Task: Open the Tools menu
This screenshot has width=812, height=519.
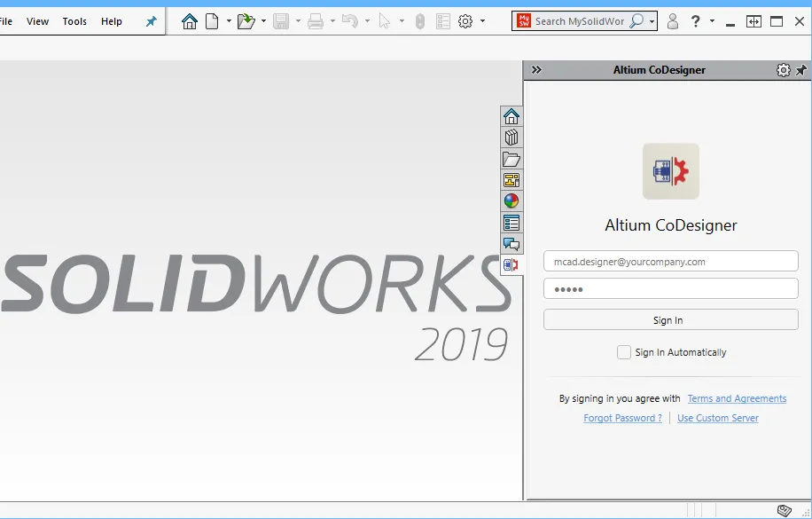Action: 74,20
